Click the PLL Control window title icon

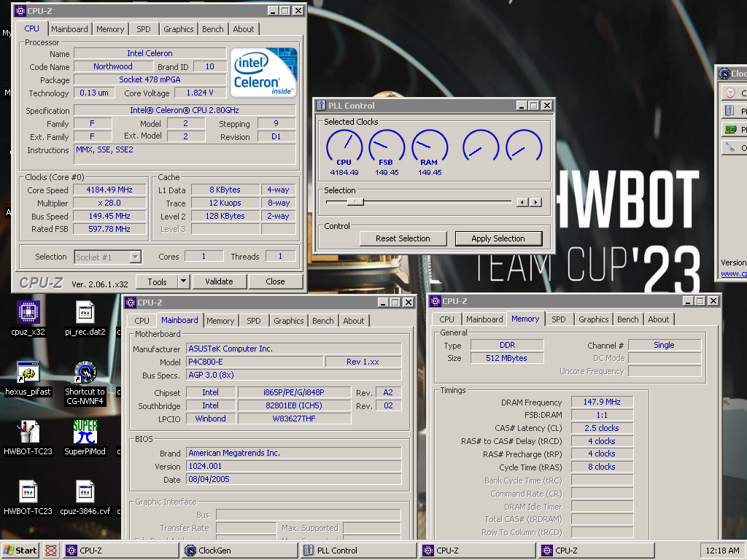click(321, 105)
